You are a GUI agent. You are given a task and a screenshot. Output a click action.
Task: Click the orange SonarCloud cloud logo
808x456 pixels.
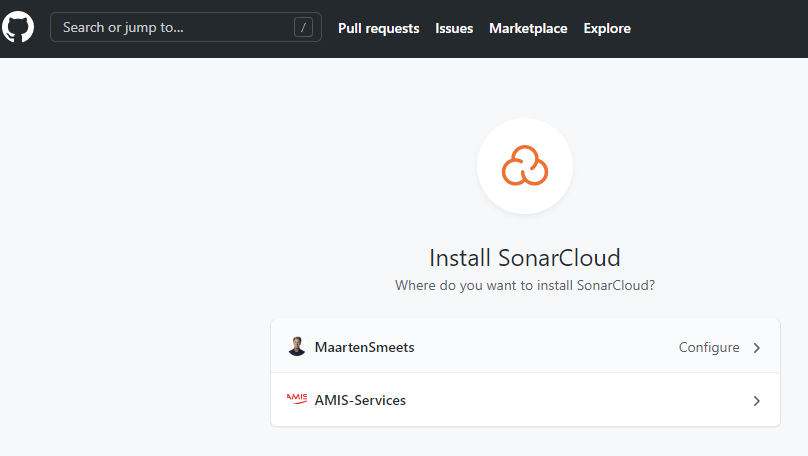coord(525,166)
